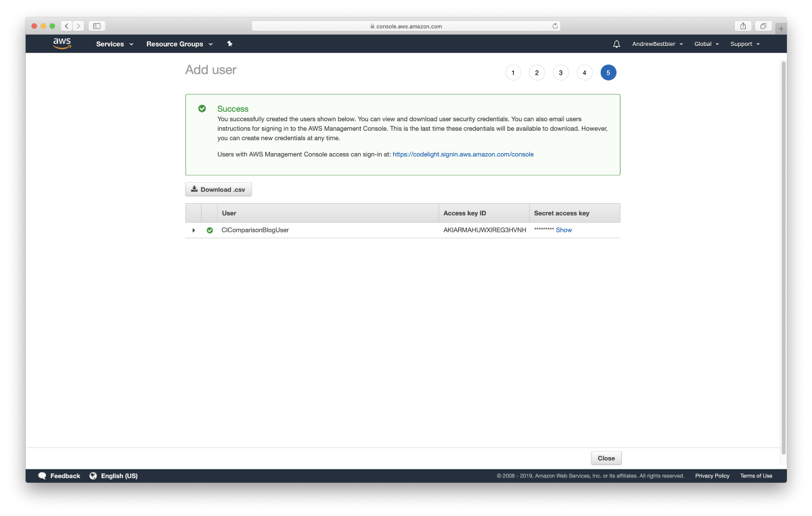Toggle Safari sidebar icon
The image size is (812, 516).
point(97,26)
